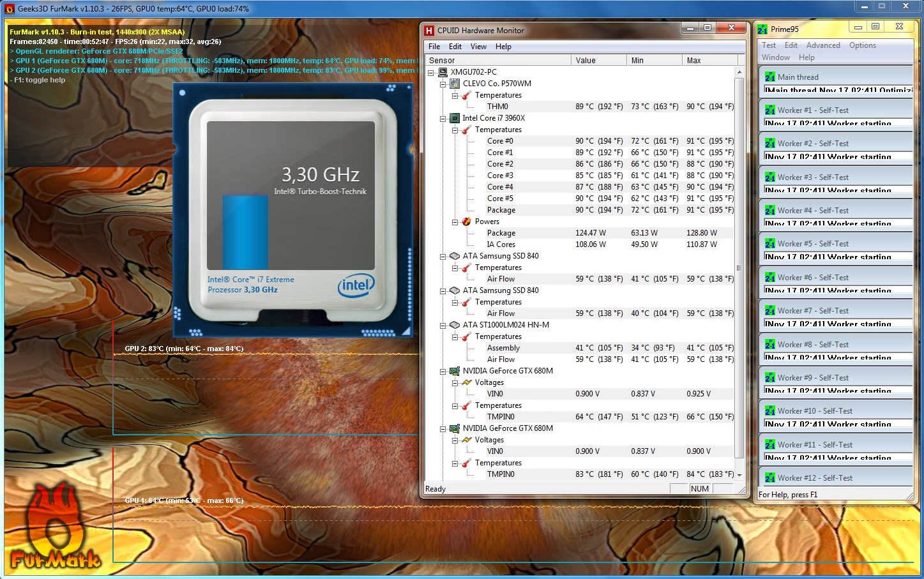The image size is (924, 579).
Task: Select the Core #5 temperature row
Action: (610, 199)
